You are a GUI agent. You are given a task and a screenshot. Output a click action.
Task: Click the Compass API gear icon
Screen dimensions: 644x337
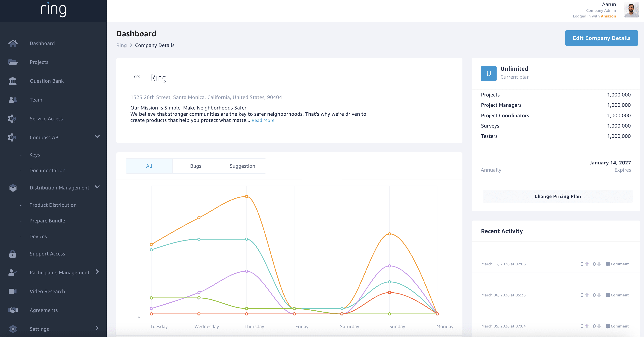(12, 137)
